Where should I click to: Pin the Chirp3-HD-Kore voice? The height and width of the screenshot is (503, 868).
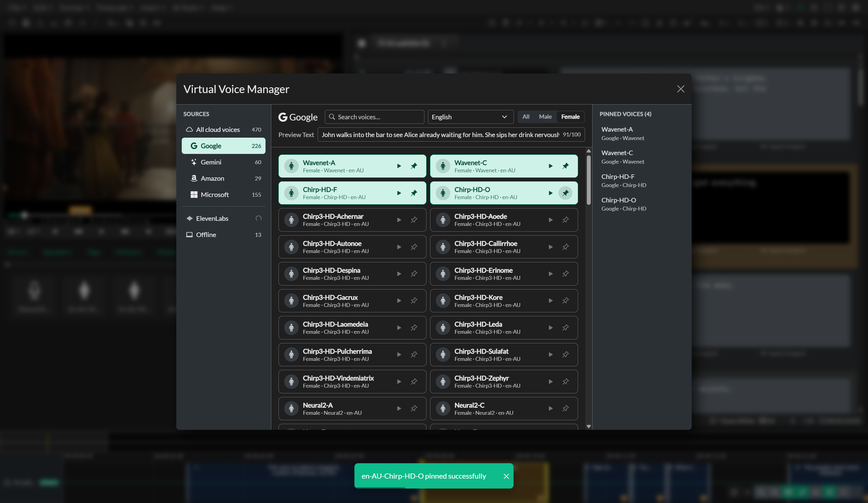point(565,301)
